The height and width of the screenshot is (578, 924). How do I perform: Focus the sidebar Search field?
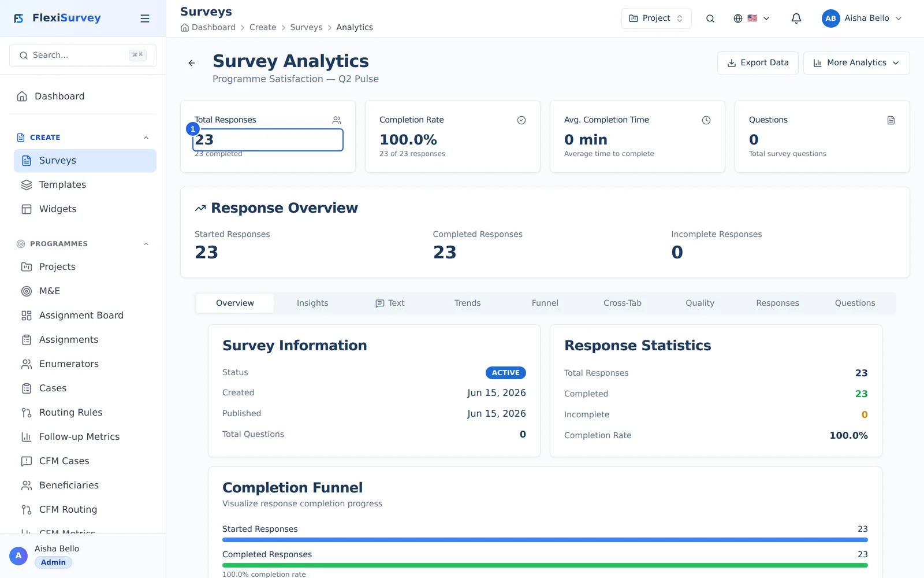83,55
